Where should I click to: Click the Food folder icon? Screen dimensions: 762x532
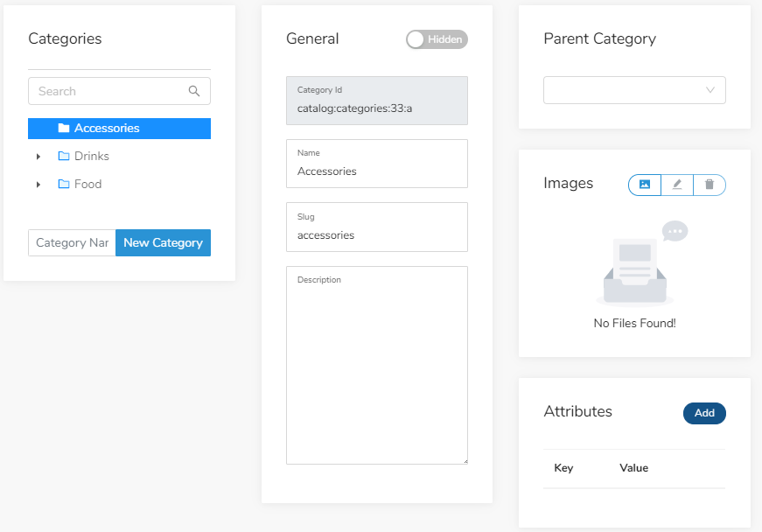64,184
